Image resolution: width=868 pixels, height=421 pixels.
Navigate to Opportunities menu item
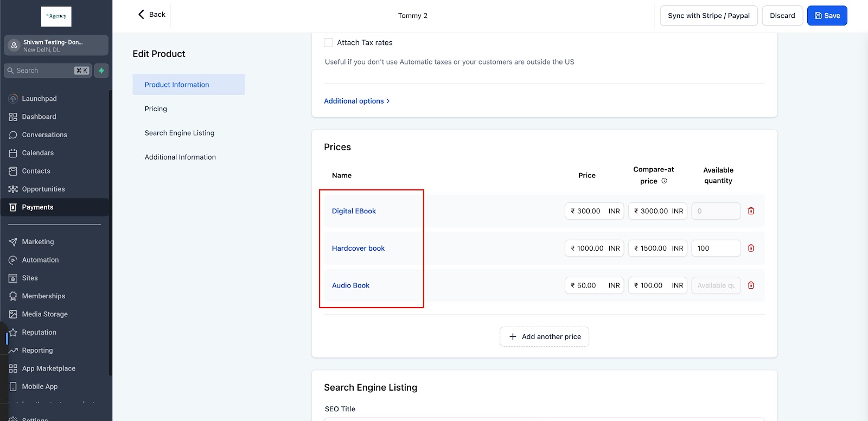[x=43, y=189]
